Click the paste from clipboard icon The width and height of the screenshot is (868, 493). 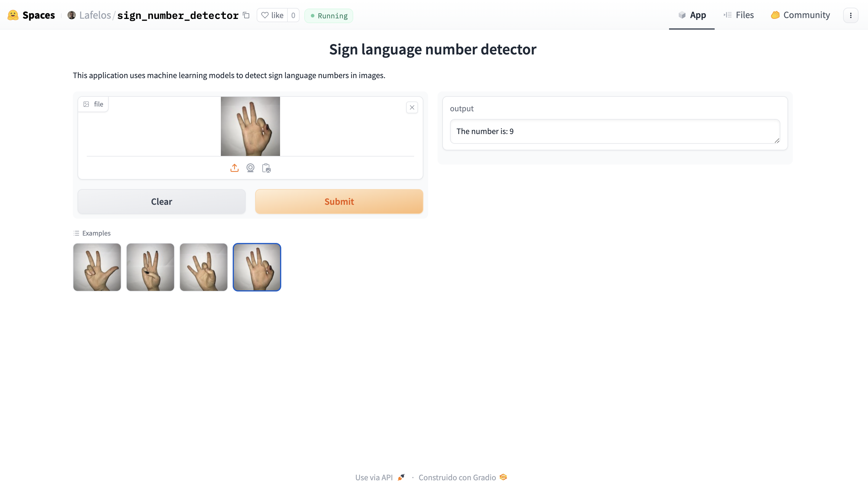[266, 168]
